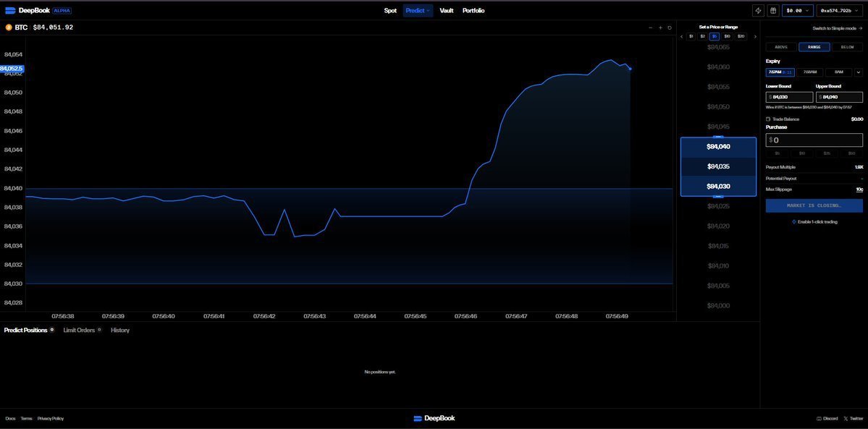Open the Predict dropdown in top nav

click(x=418, y=11)
